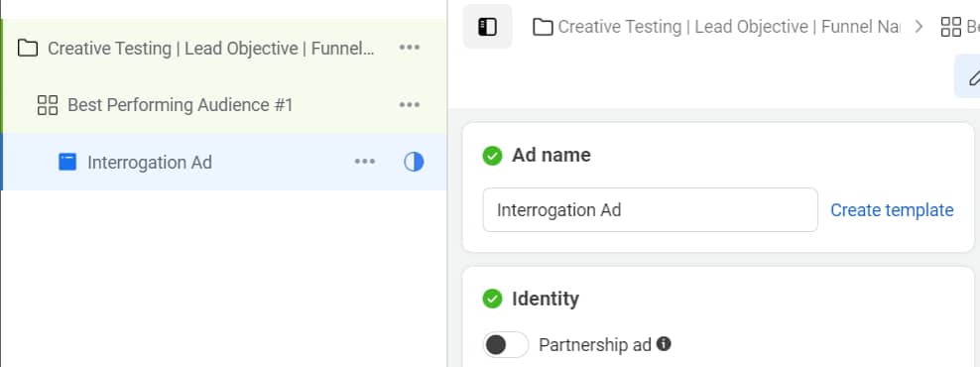This screenshot has height=367, width=980.
Task: Click the Ad name input field
Action: [650, 210]
